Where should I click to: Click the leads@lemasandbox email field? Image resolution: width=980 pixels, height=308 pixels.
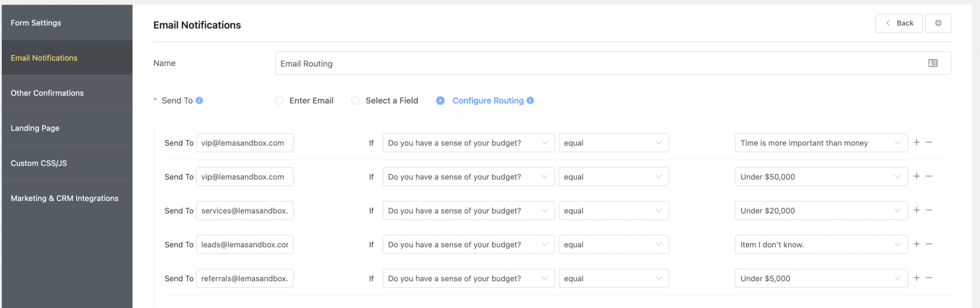pos(245,245)
